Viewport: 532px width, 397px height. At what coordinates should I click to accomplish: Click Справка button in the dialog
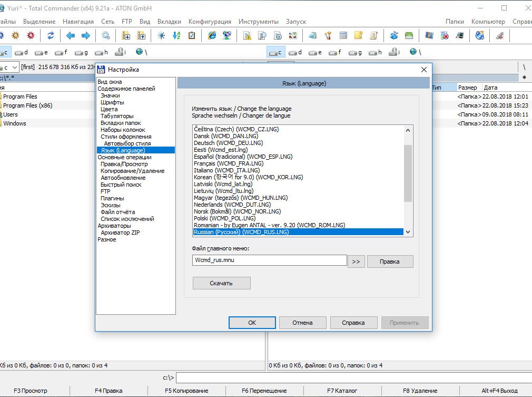pos(353,323)
